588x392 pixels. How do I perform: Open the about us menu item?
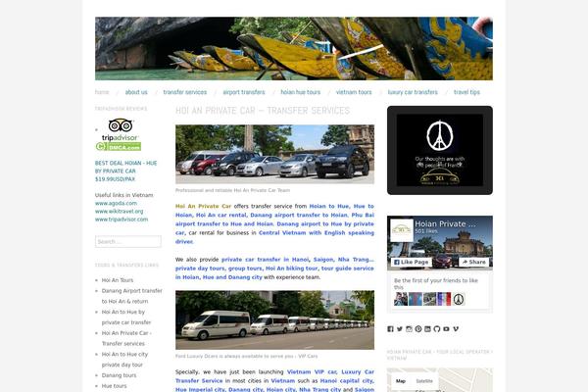(x=136, y=92)
